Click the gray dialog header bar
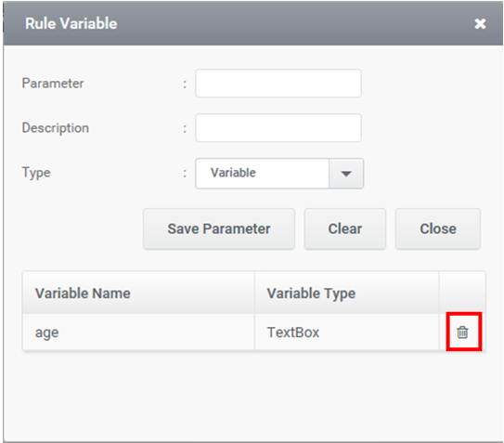Viewport: 504px width, 443px height. coord(253,23)
